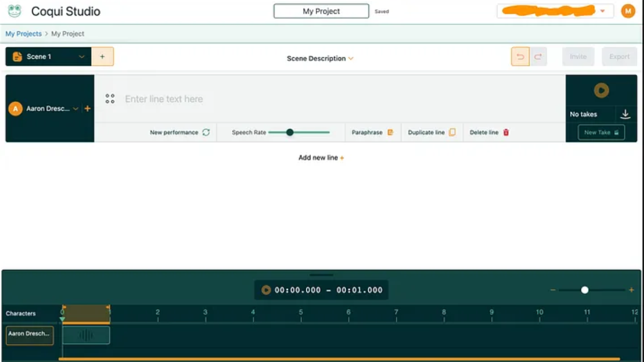
Task: Click the No takes text
Action: click(x=583, y=114)
